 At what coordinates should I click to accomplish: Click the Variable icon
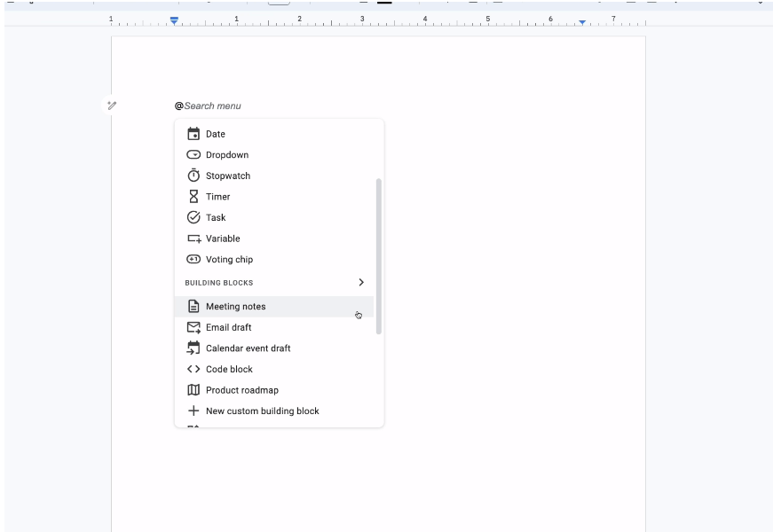click(193, 239)
